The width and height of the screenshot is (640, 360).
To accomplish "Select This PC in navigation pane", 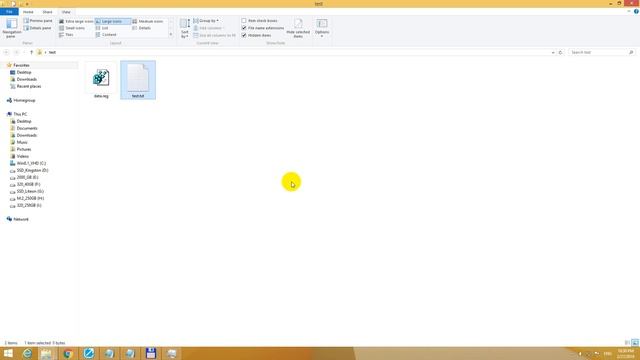I will tap(20, 114).
